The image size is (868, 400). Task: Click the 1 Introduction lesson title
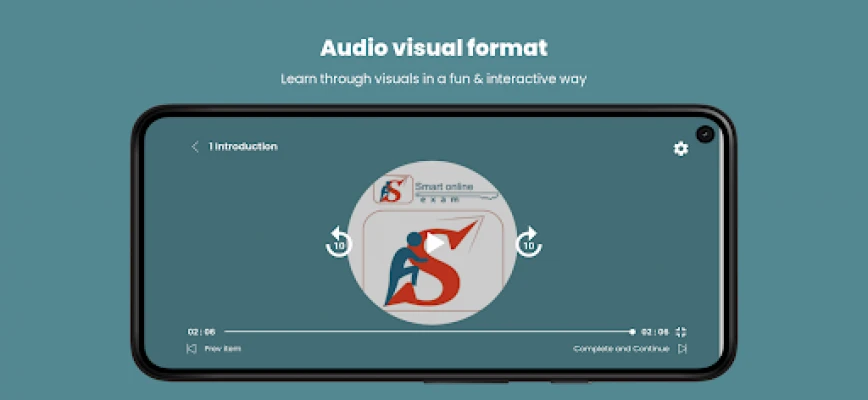tap(242, 147)
